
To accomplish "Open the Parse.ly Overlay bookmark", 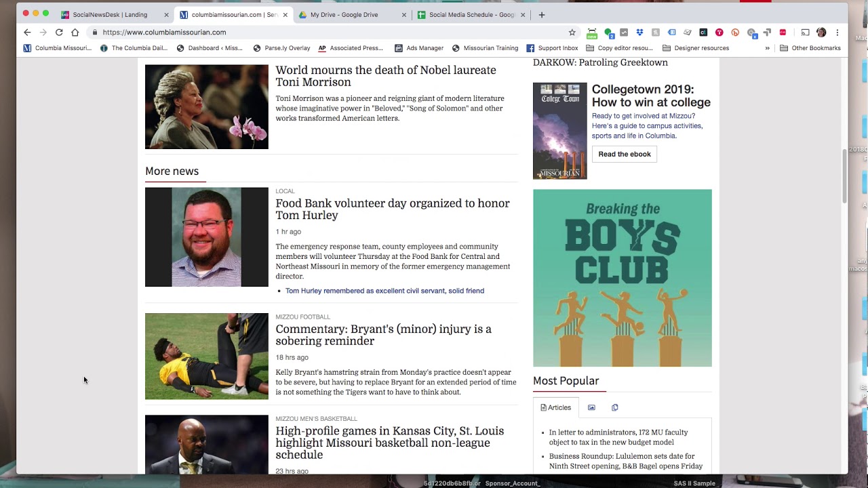I will (281, 48).
